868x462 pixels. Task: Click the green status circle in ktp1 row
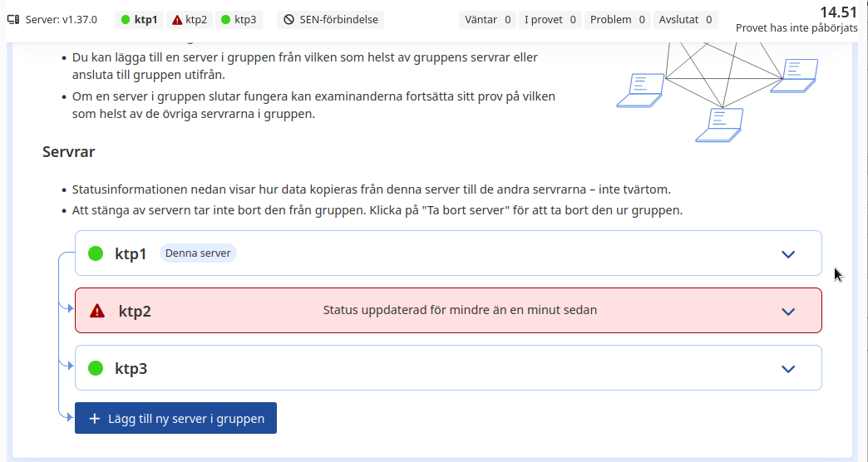pos(96,253)
